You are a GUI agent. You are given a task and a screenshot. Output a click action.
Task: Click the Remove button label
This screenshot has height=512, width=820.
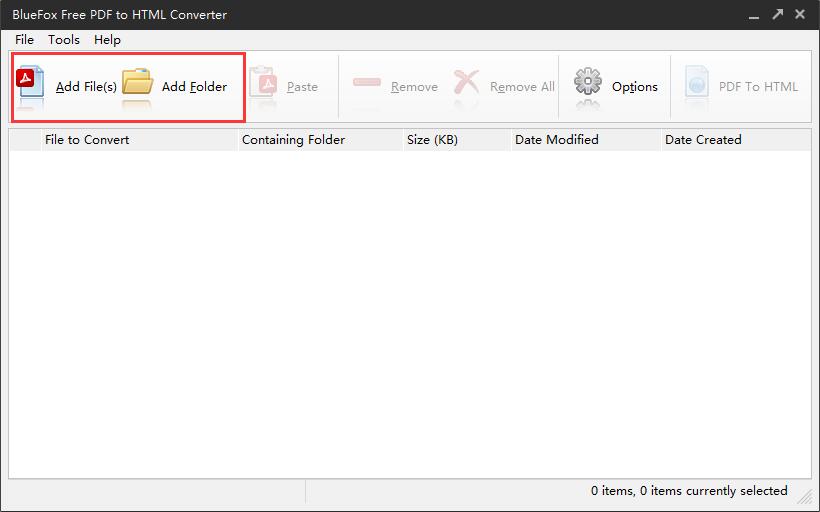point(414,87)
